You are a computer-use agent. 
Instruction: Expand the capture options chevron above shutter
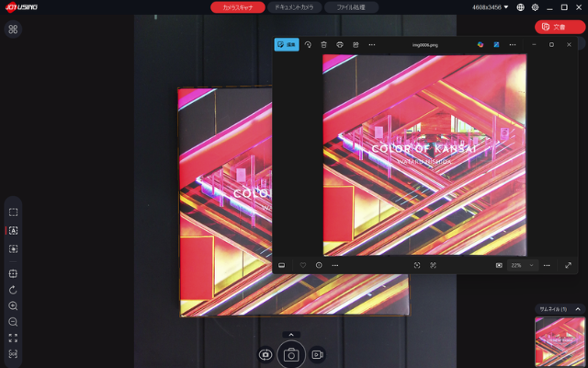pyautogui.click(x=291, y=335)
